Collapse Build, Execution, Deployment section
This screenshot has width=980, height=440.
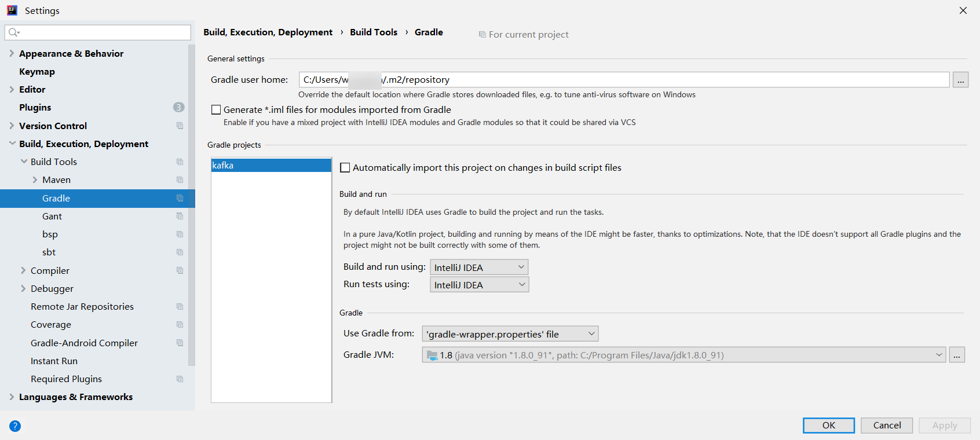point(12,144)
